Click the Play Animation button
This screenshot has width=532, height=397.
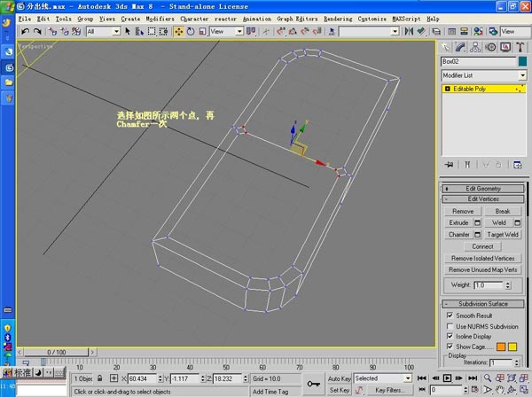click(447, 378)
